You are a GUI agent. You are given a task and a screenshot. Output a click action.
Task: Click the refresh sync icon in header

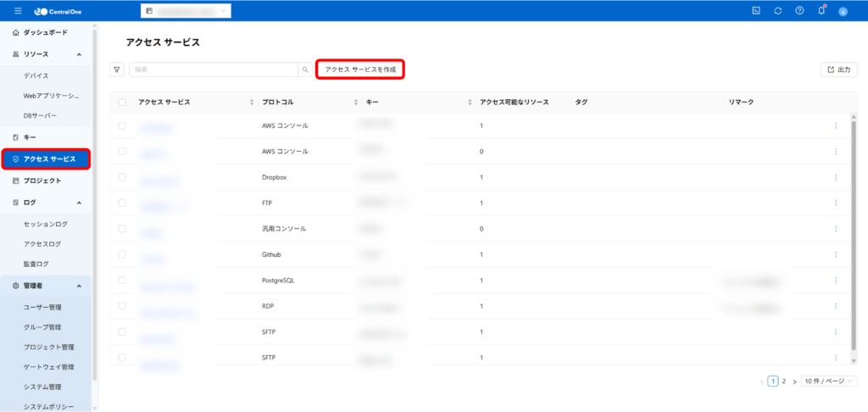click(777, 10)
